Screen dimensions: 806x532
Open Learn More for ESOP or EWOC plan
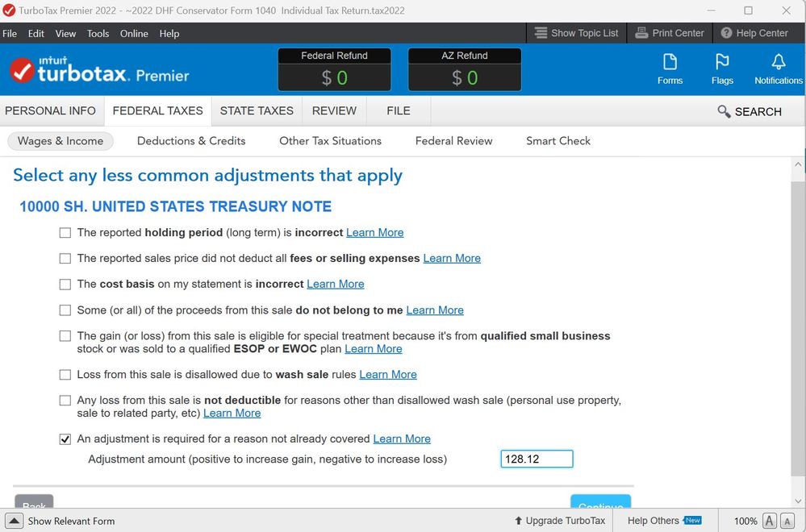(x=374, y=349)
